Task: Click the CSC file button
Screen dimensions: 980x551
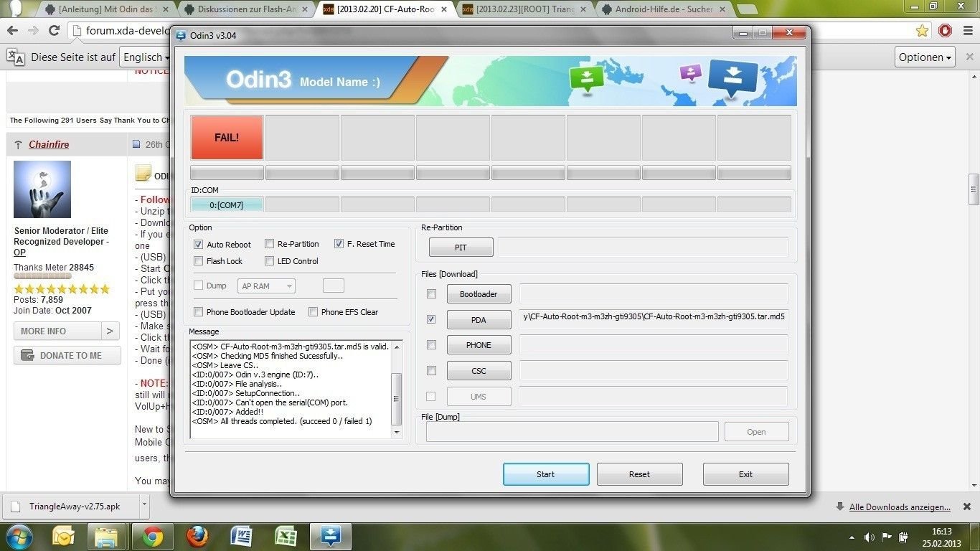Action: pyautogui.click(x=479, y=371)
